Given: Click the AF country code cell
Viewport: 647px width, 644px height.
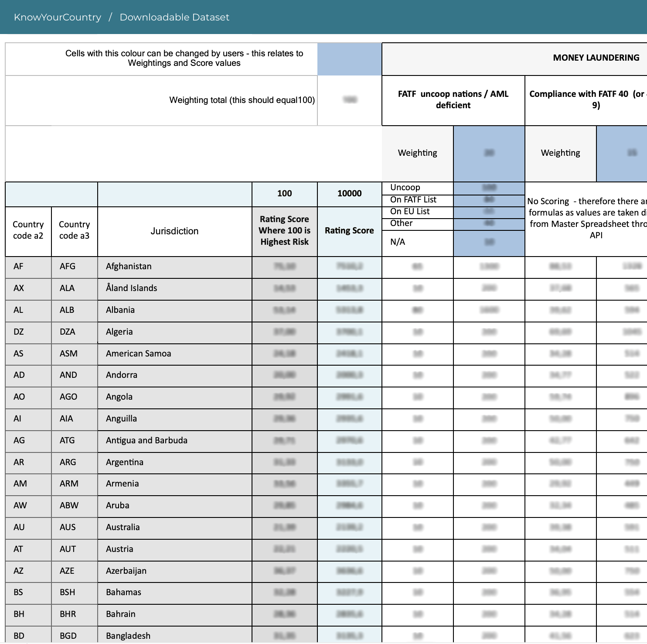Looking at the screenshot, I should click(28, 267).
